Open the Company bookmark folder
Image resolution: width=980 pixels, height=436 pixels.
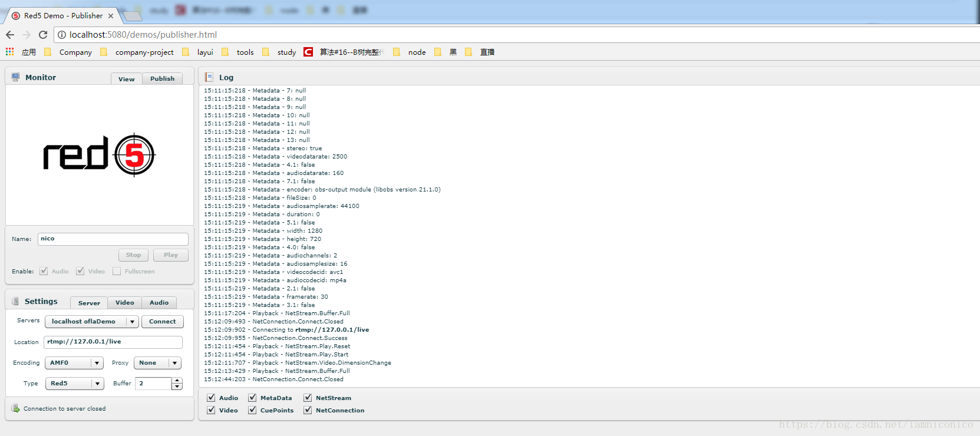[68, 52]
